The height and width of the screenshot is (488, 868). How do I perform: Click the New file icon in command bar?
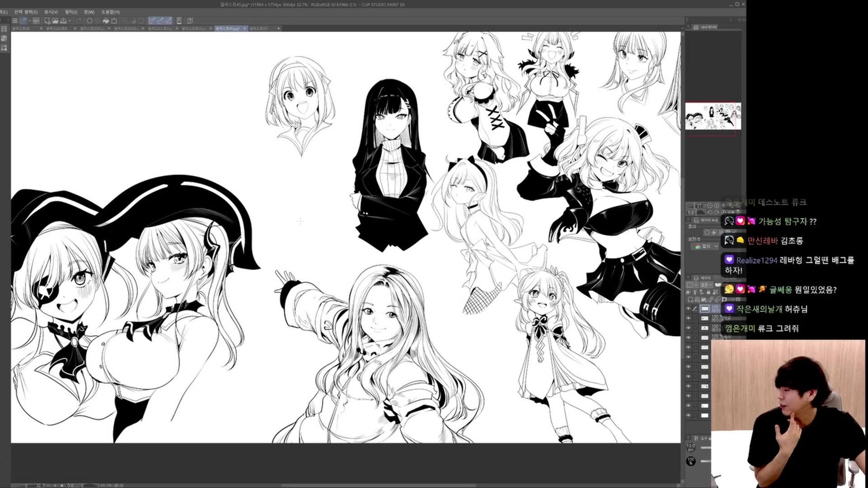pyautogui.click(x=47, y=20)
